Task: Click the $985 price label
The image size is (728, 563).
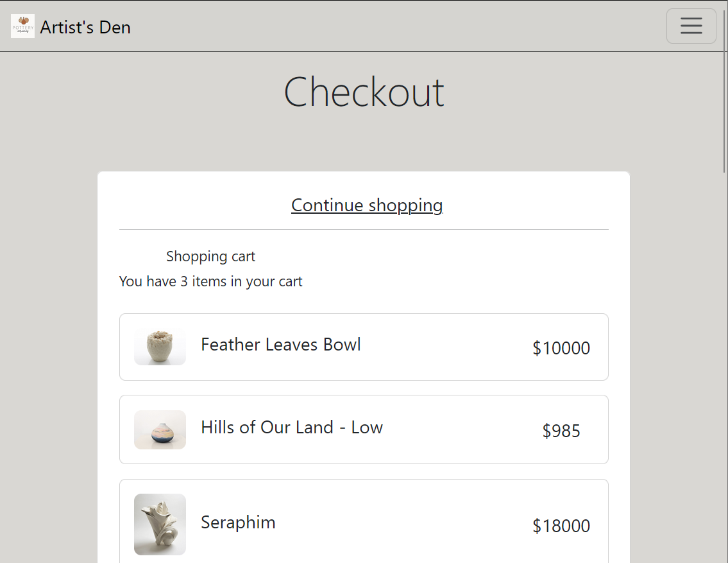Action: (561, 431)
